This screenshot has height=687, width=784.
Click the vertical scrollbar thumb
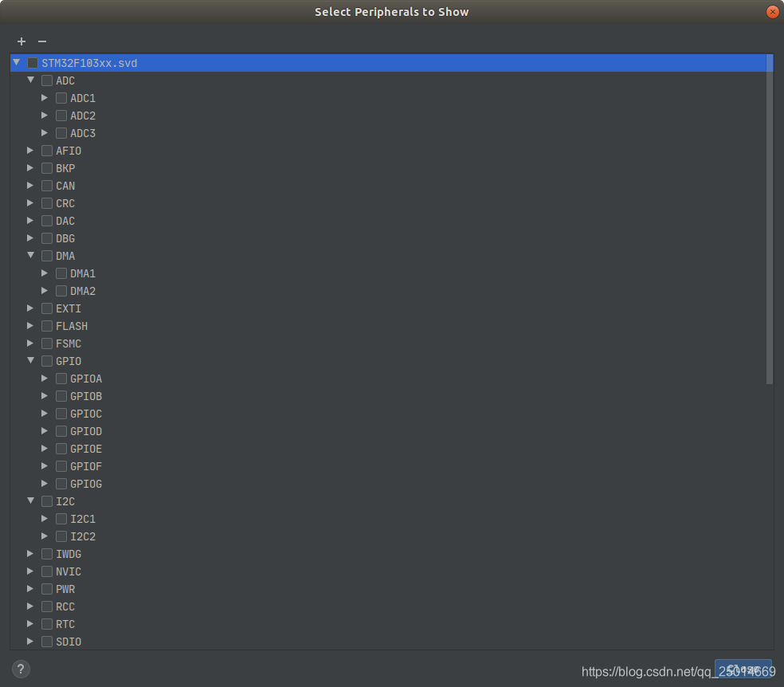[769, 215]
